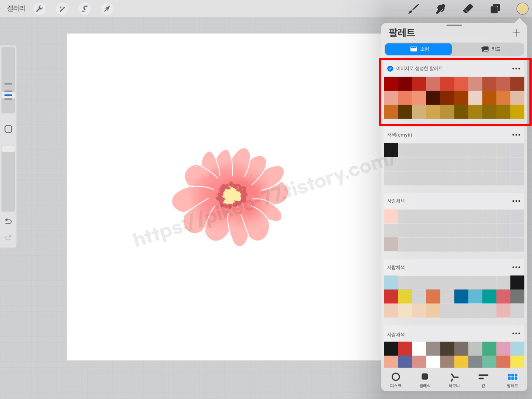This screenshot has height=399, width=532.
Task: Open the 팔레트 palettes tab at bottom
Action: pos(512,380)
